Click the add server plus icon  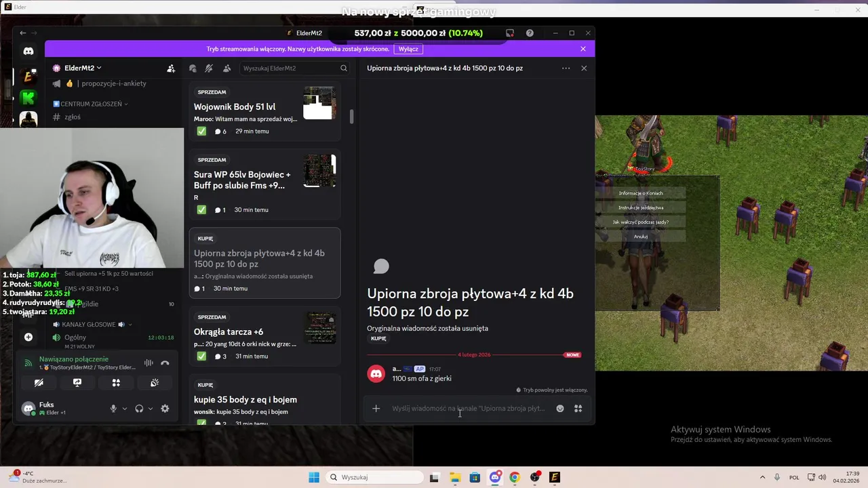tap(28, 337)
